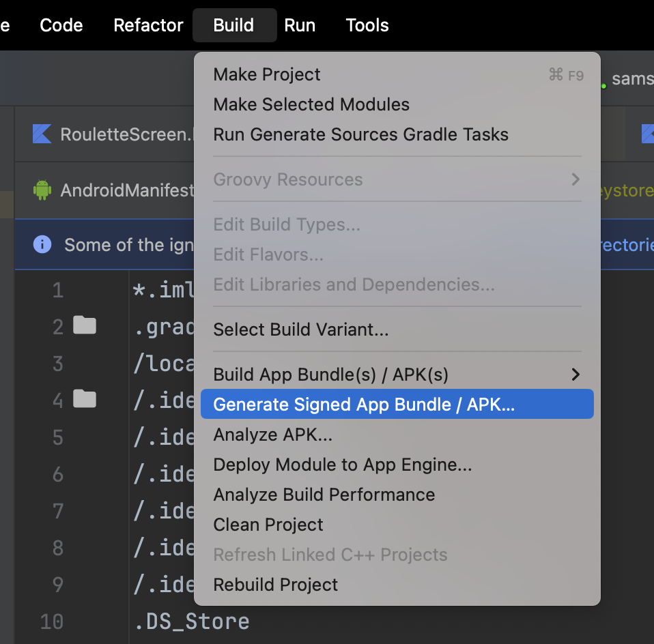Image resolution: width=654 pixels, height=644 pixels.
Task: Open the Run menu in menu bar
Action: [x=300, y=25]
